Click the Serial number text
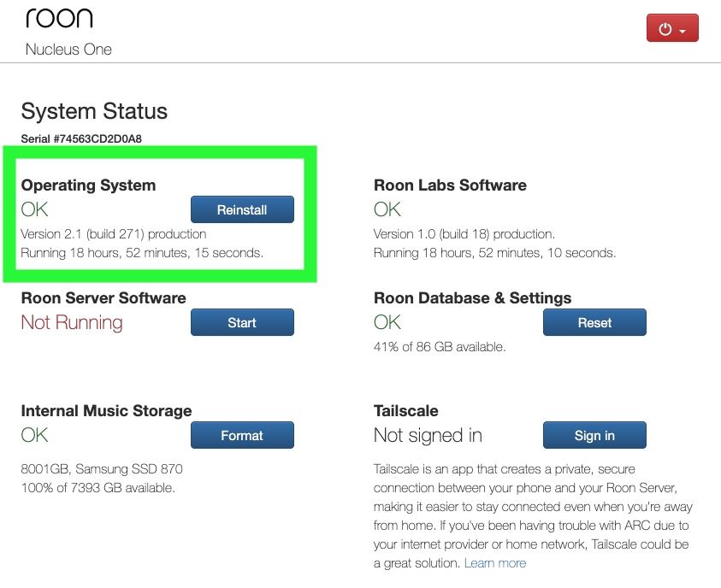The image size is (721, 588). click(x=81, y=138)
